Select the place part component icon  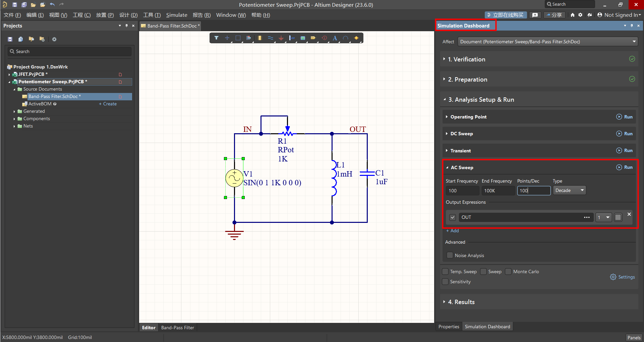(259, 38)
